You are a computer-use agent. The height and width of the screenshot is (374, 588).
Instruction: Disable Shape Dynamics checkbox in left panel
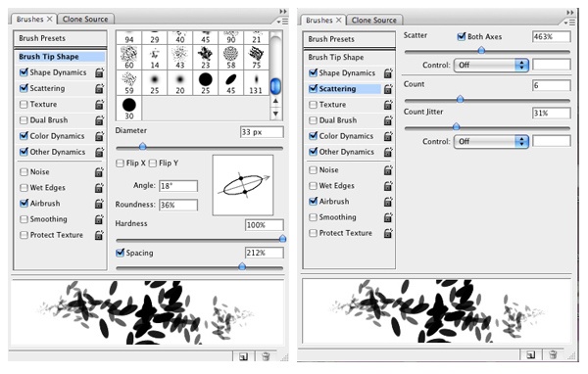coord(24,71)
